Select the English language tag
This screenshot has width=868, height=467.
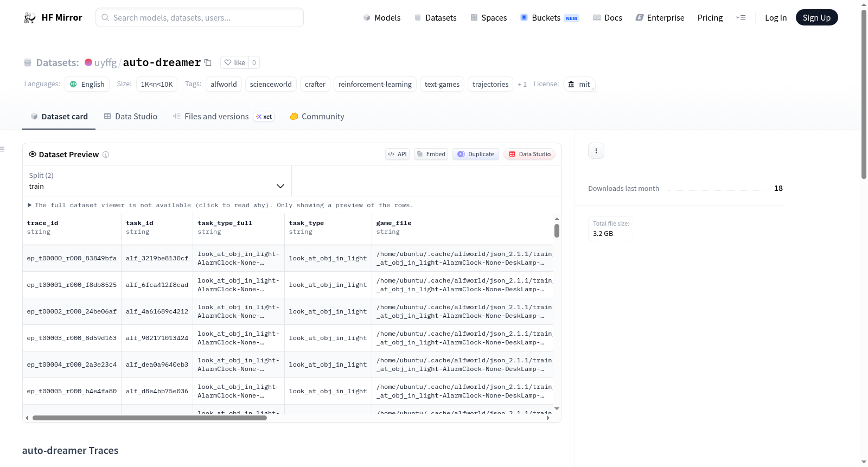coord(87,84)
